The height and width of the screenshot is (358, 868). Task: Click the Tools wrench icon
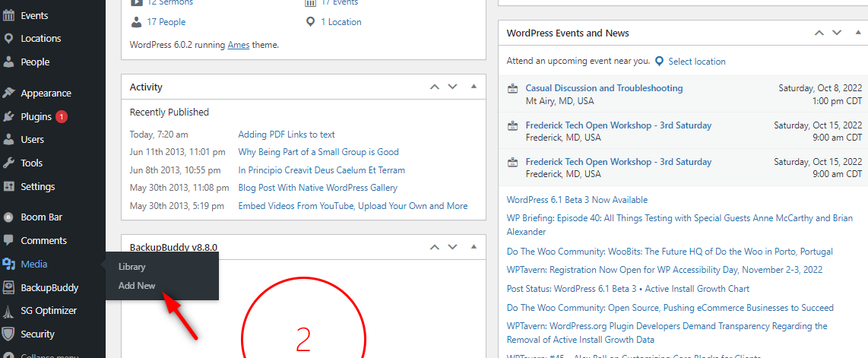(8, 163)
